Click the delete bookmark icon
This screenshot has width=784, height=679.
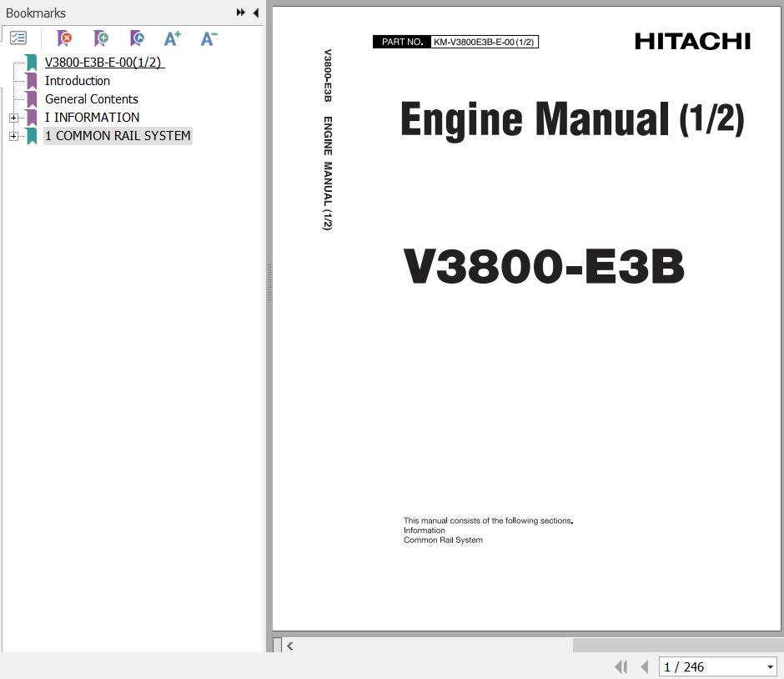pyautogui.click(x=64, y=38)
